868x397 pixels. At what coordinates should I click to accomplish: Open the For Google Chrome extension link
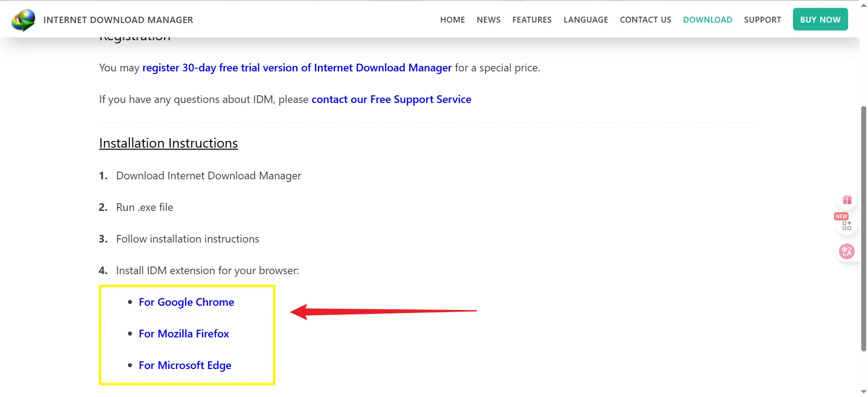(186, 302)
